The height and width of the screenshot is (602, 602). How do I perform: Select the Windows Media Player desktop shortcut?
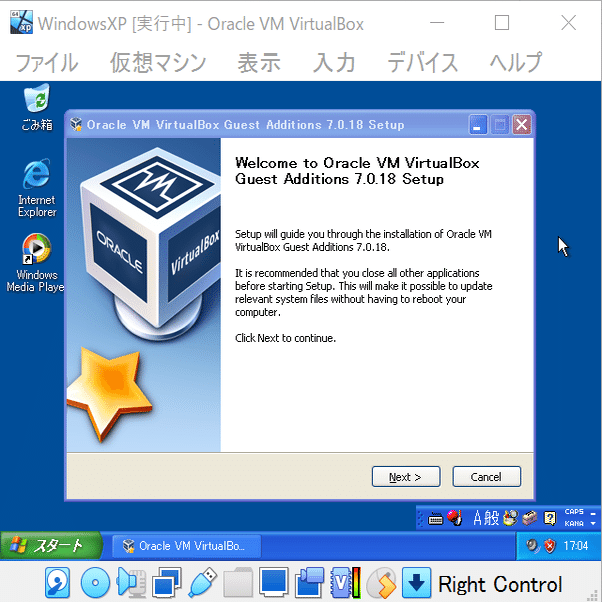pyautogui.click(x=35, y=263)
